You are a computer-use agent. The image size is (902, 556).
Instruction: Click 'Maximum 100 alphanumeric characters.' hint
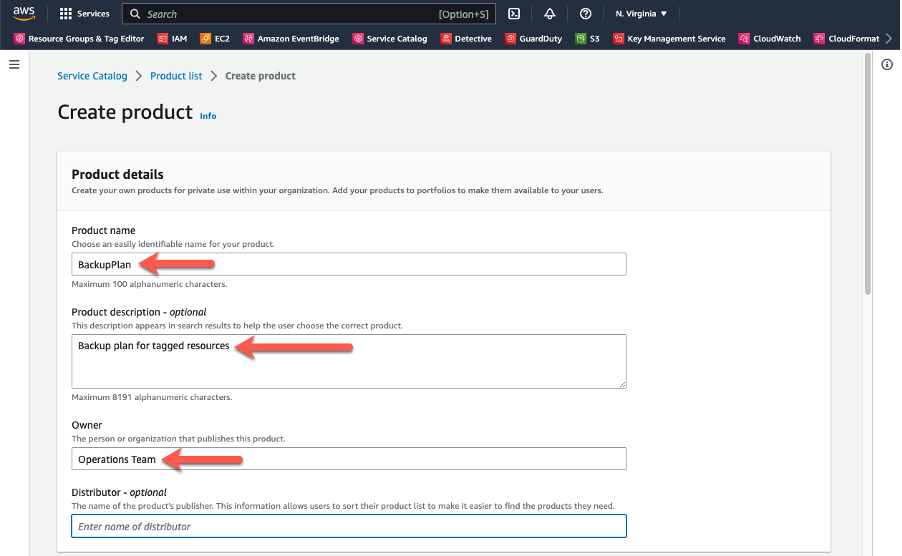[x=149, y=284]
